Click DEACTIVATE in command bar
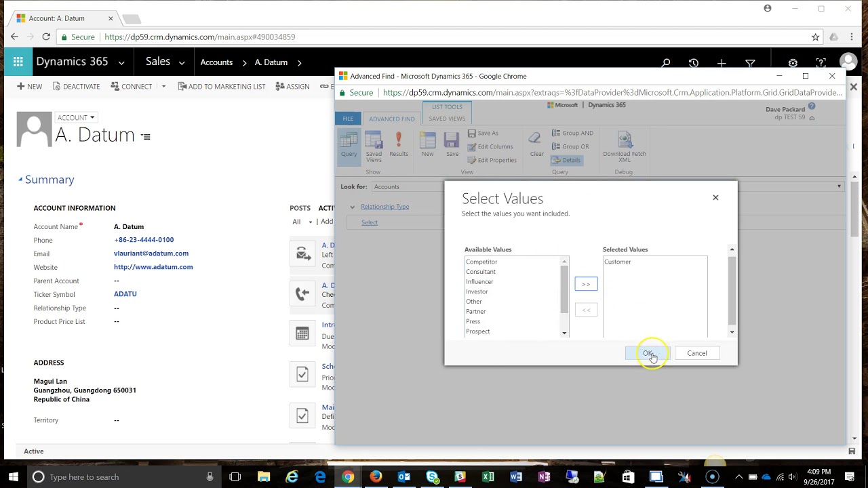 (76, 87)
